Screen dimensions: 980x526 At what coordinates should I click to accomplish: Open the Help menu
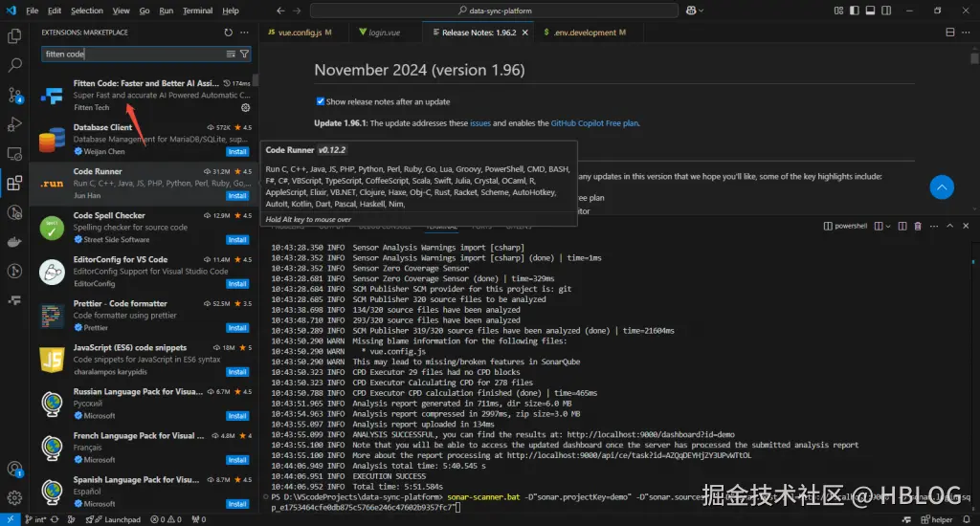click(231, 11)
